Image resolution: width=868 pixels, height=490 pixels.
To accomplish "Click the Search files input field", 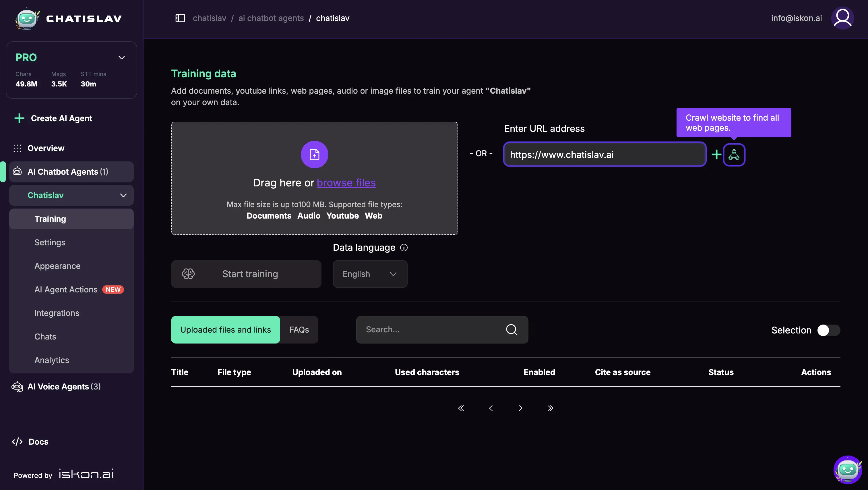I will pyautogui.click(x=442, y=330).
